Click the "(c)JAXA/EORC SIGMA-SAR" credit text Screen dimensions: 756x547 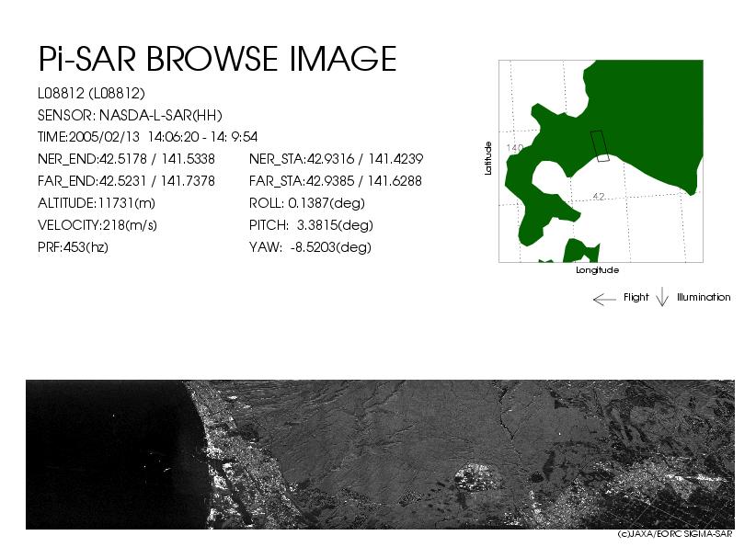(x=675, y=534)
